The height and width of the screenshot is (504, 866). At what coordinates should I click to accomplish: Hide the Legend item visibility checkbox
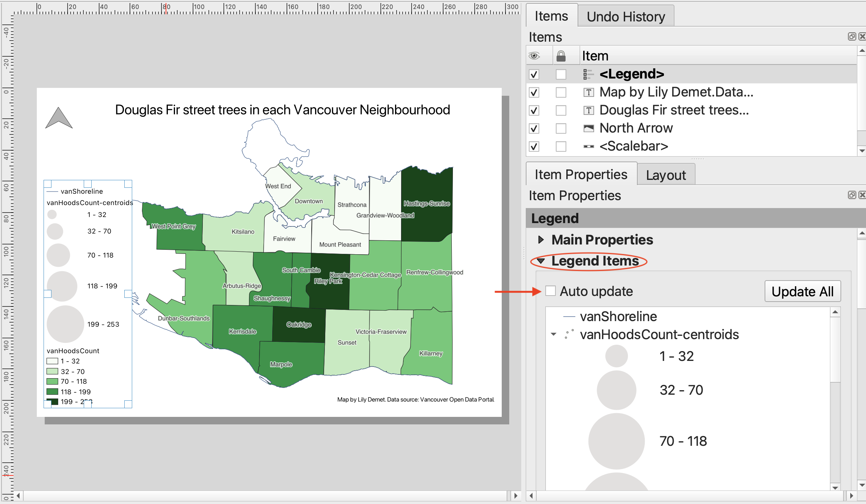pyautogui.click(x=534, y=74)
